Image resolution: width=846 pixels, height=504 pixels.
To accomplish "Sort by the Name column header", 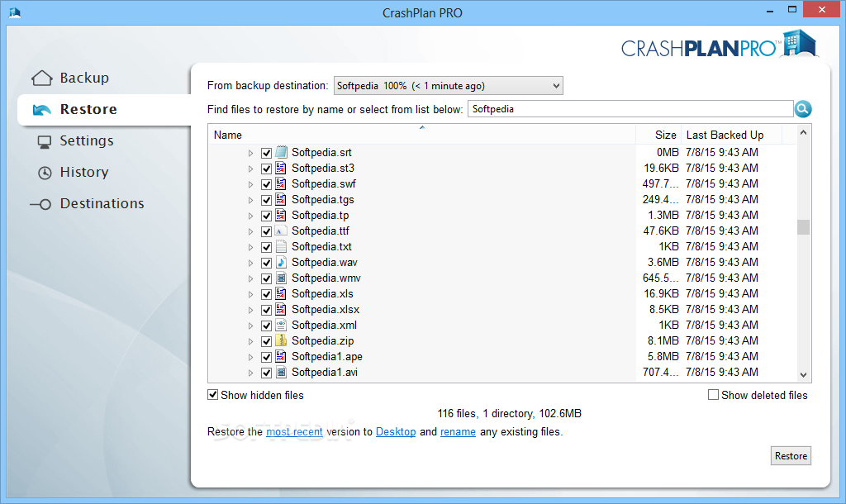I will tap(422, 135).
